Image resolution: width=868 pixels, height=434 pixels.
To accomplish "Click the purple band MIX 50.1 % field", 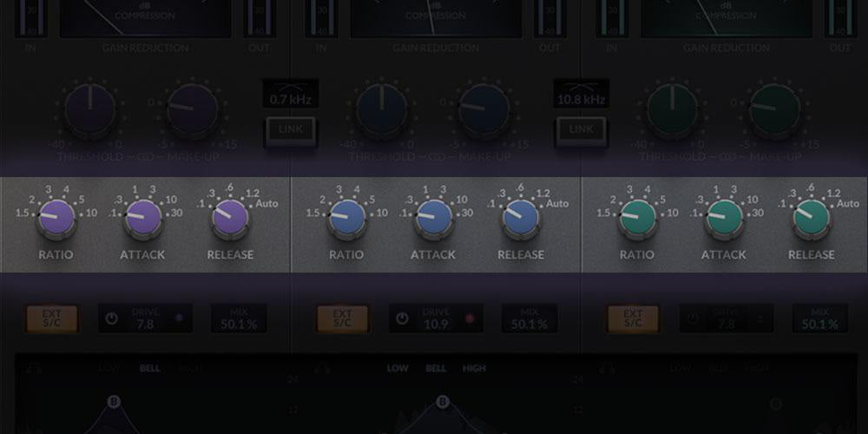I will [x=239, y=319].
